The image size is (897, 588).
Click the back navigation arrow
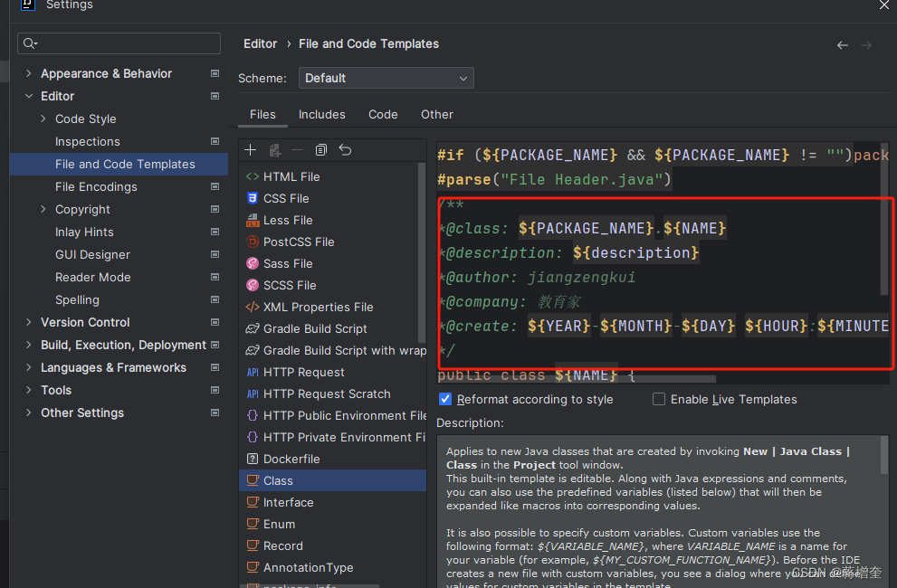click(842, 45)
